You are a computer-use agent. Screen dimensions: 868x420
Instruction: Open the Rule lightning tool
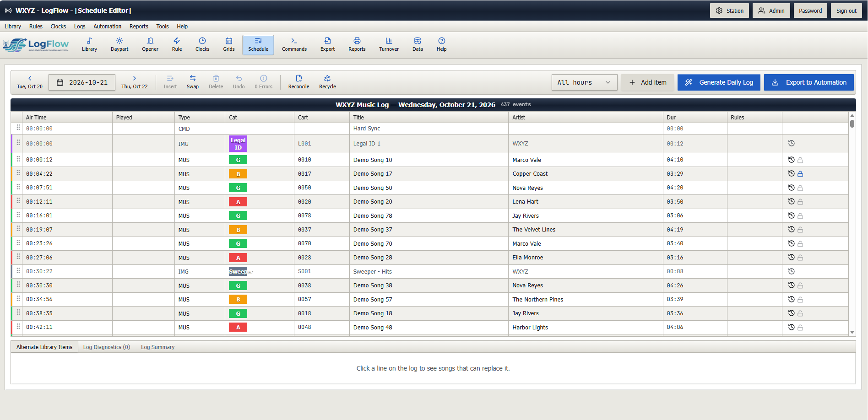pos(177,45)
